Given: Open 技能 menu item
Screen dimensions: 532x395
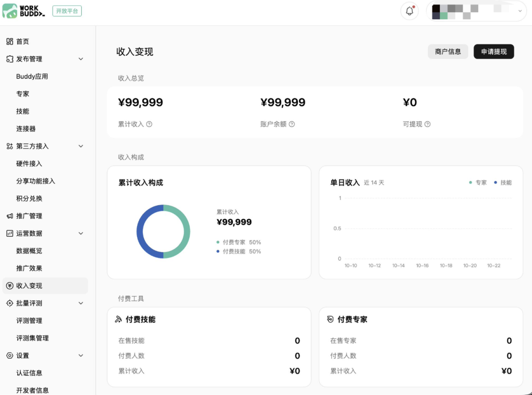Looking at the screenshot, I should click(x=23, y=111).
